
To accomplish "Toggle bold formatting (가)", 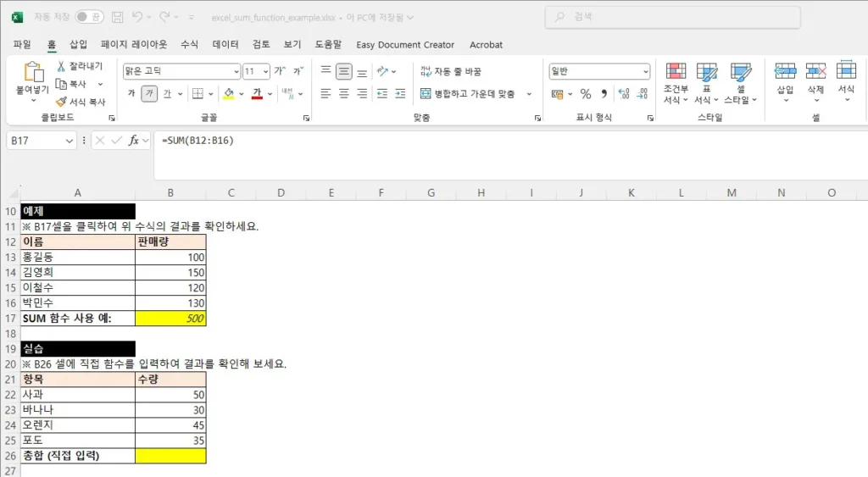I will tap(131, 93).
